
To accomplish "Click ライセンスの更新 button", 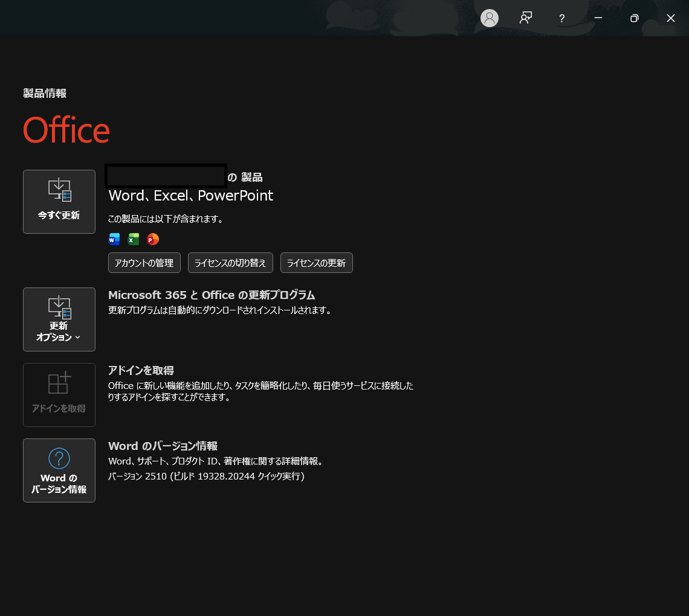I will pos(316,263).
